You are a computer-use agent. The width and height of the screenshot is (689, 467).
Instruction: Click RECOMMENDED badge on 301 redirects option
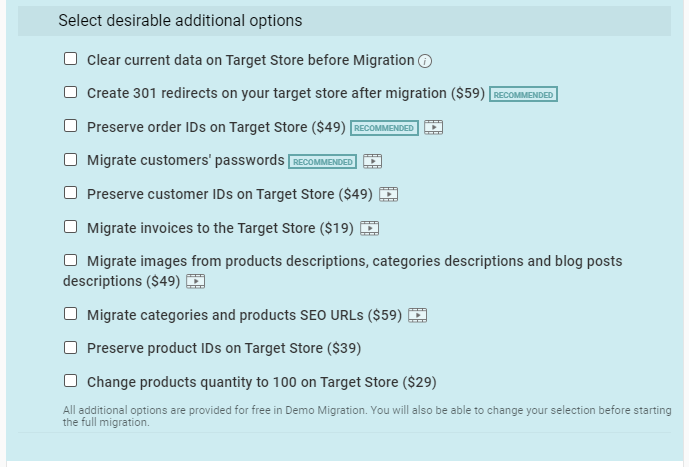tap(523, 94)
